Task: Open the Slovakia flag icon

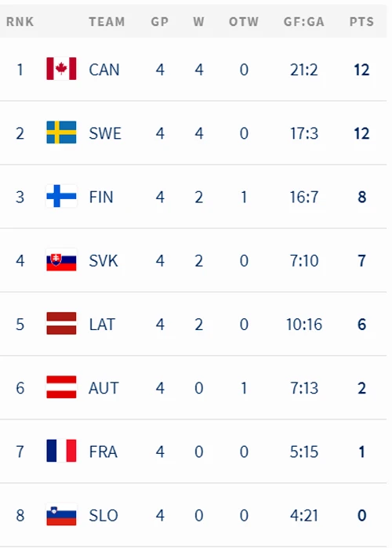Action: [61, 259]
